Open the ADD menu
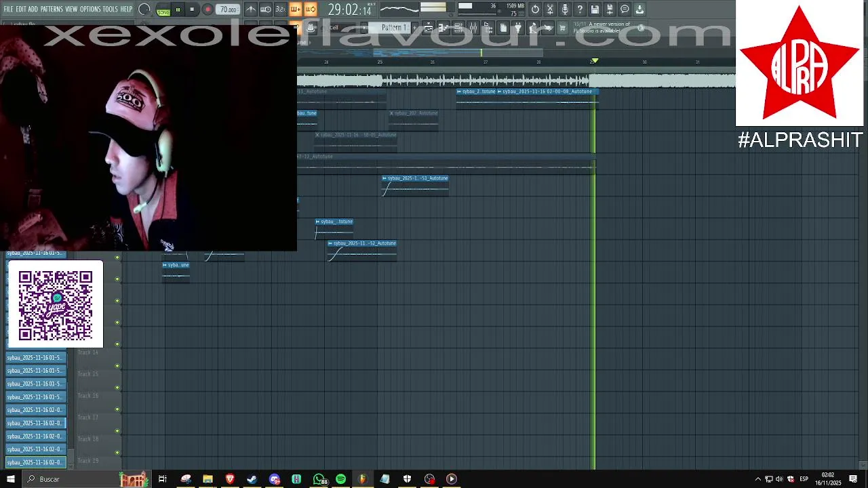 click(33, 9)
